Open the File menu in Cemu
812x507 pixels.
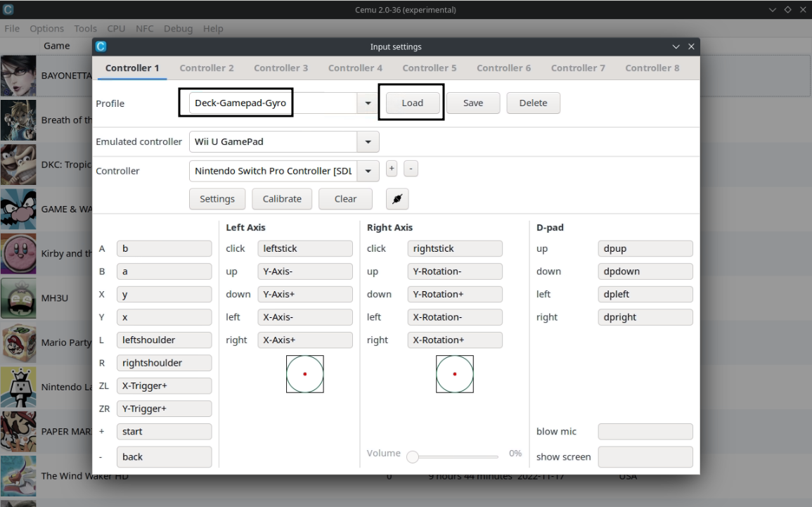pos(12,29)
